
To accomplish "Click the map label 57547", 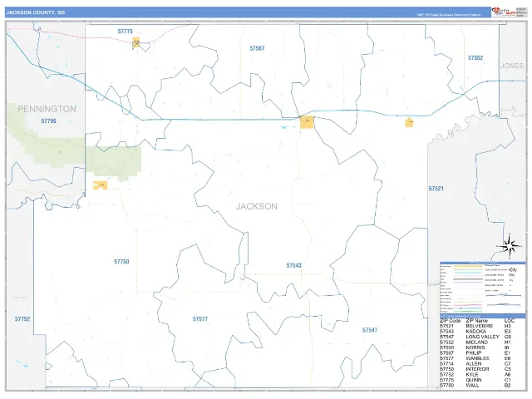I will (369, 330).
